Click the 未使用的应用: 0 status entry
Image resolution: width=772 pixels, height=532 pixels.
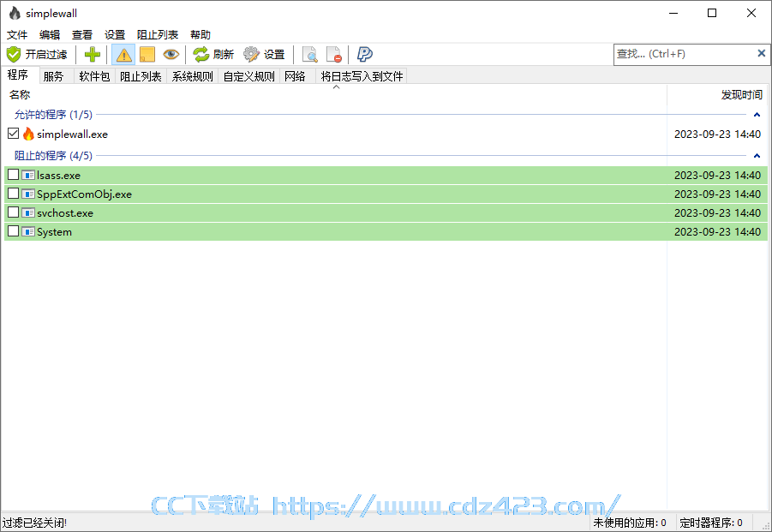tap(630, 523)
